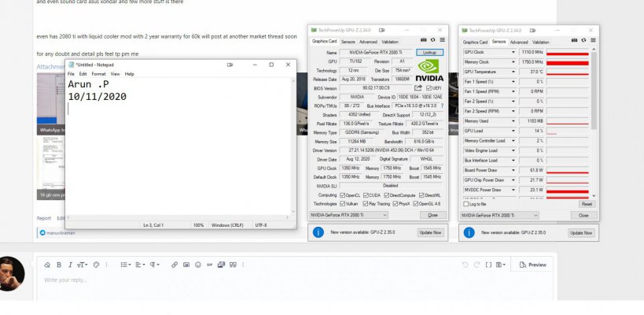Image resolution: width=644 pixels, height=315 pixels.
Task: Toggle BB code mode with brackets icon
Action: [x=488, y=265]
